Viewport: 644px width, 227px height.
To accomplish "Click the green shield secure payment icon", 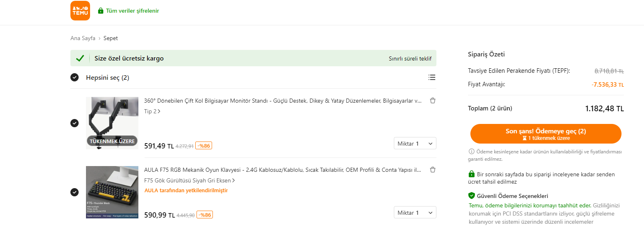I will (x=472, y=196).
